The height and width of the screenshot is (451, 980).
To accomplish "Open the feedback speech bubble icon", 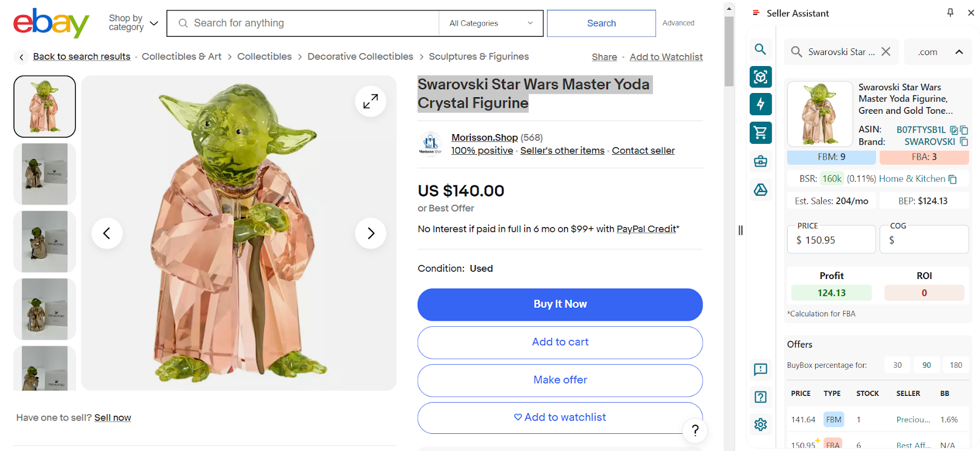I will [761, 369].
